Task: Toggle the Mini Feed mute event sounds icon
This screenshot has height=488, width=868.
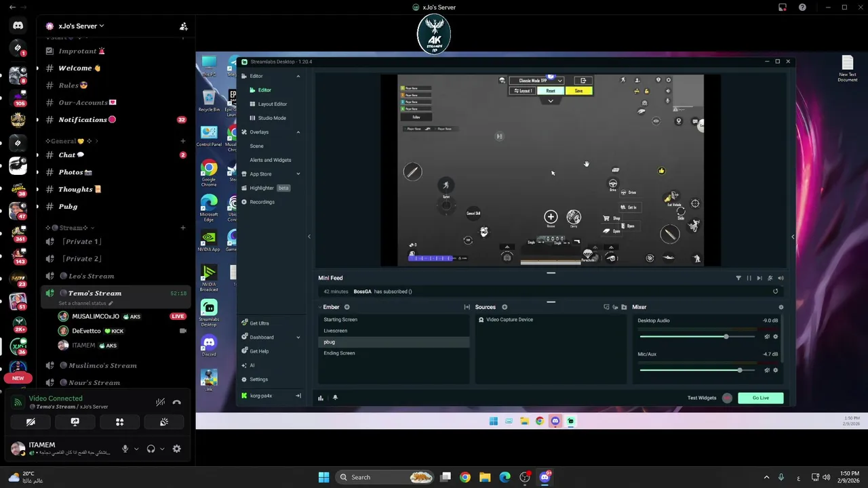Action: click(781, 278)
